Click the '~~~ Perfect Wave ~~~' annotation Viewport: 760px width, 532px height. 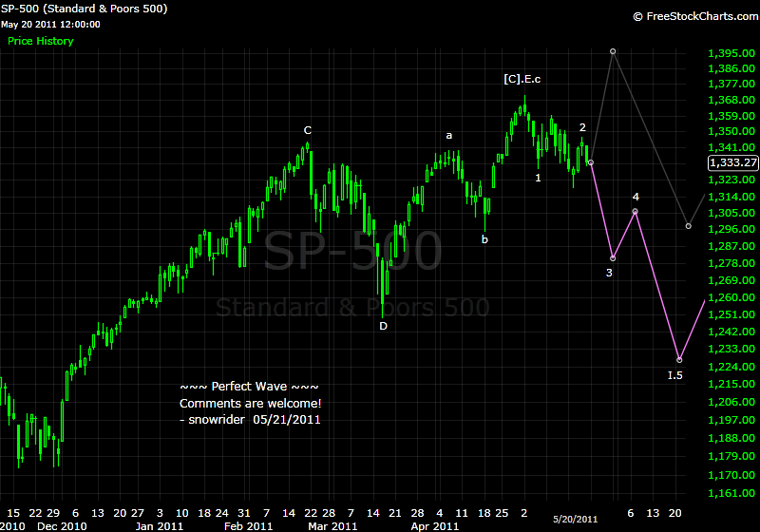pos(249,387)
